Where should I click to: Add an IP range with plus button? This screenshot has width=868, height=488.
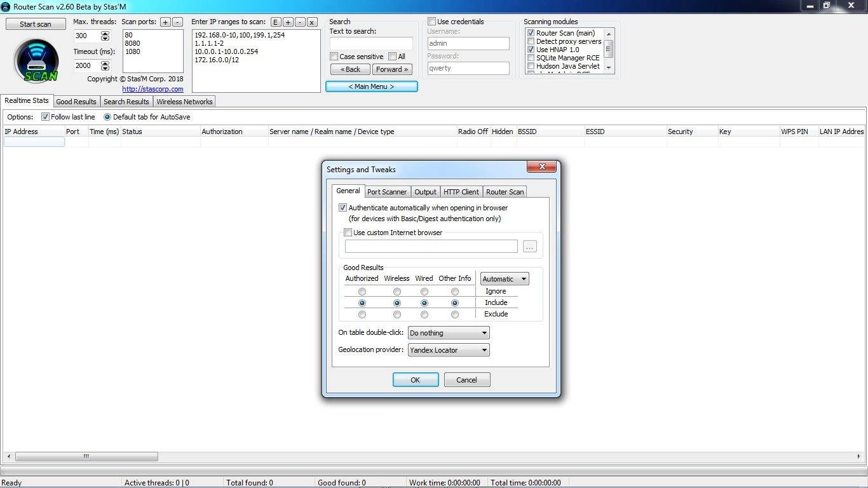point(287,22)
